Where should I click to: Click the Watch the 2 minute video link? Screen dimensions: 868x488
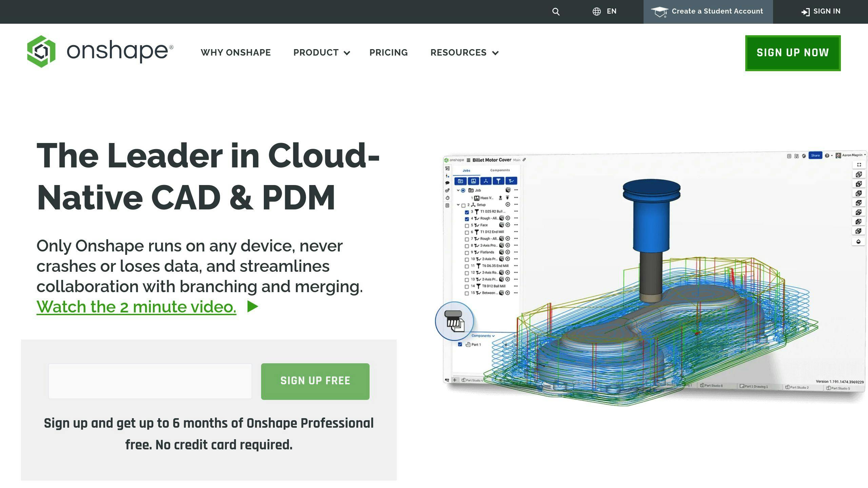click(x=136, y=306)
